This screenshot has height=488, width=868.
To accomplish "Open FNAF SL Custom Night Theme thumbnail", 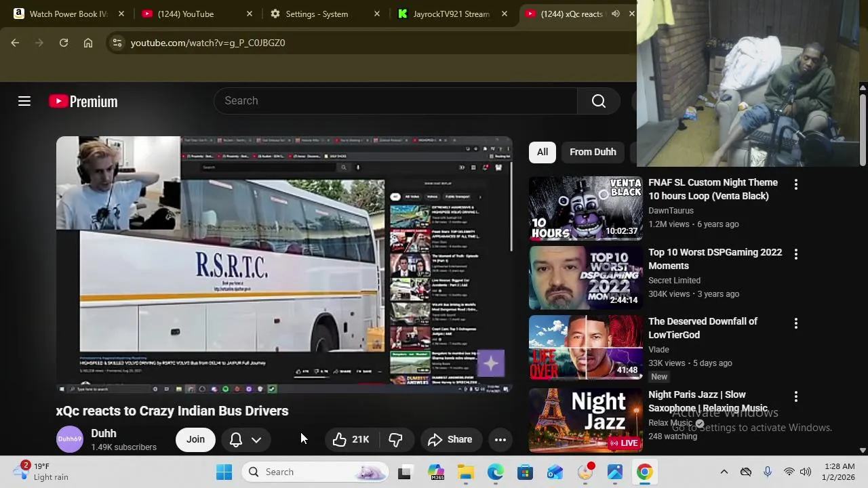I will pyautogui.click(x=585, y=208).
